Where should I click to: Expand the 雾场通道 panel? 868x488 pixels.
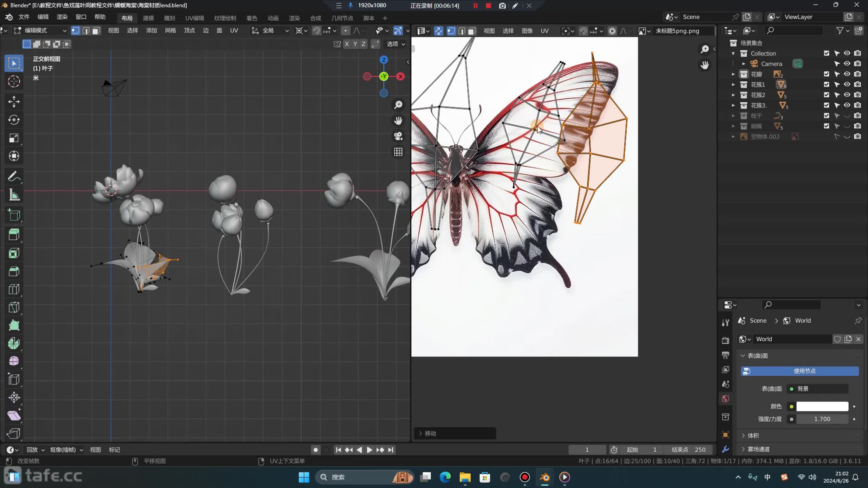(x=758, y=449)
